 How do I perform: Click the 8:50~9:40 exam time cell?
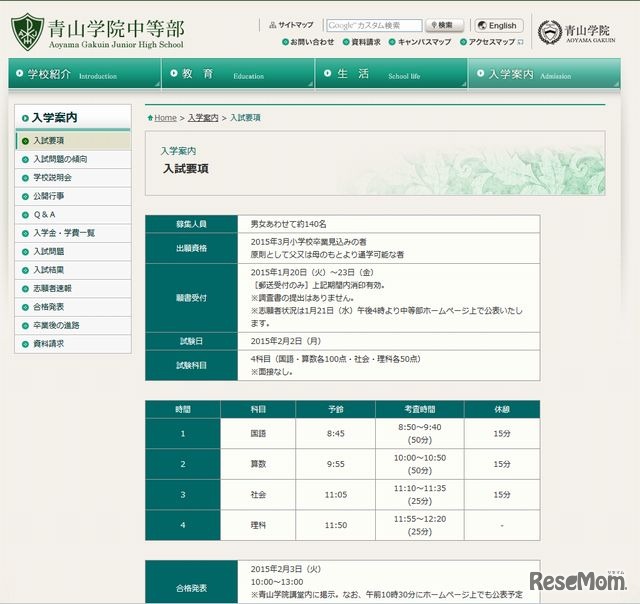tap(420, 433)
